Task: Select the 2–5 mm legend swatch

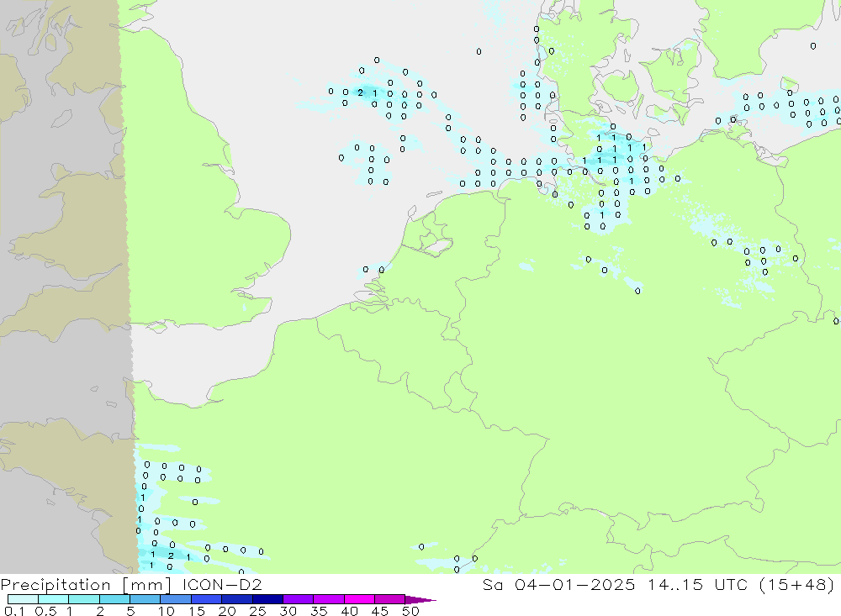Action: point(114,599)
